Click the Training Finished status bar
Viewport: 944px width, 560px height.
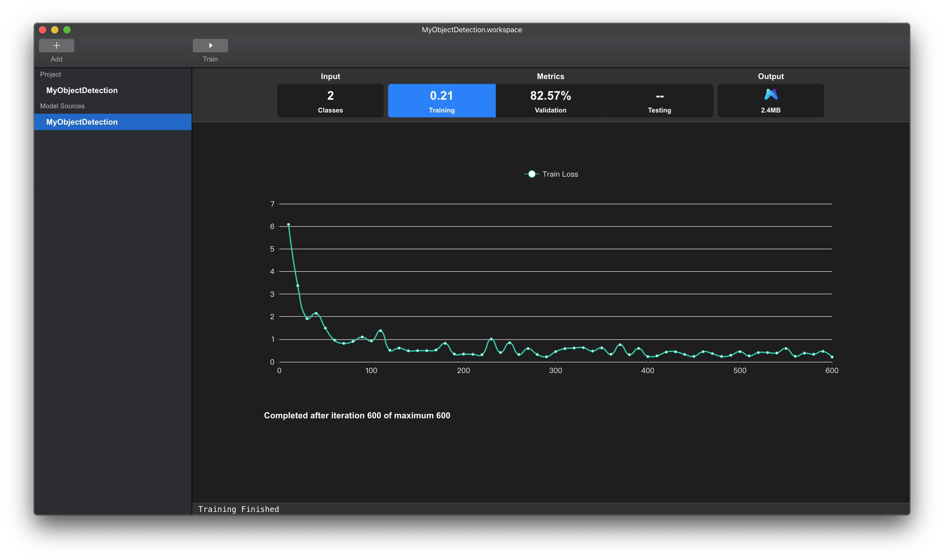[x=238, y=509]
